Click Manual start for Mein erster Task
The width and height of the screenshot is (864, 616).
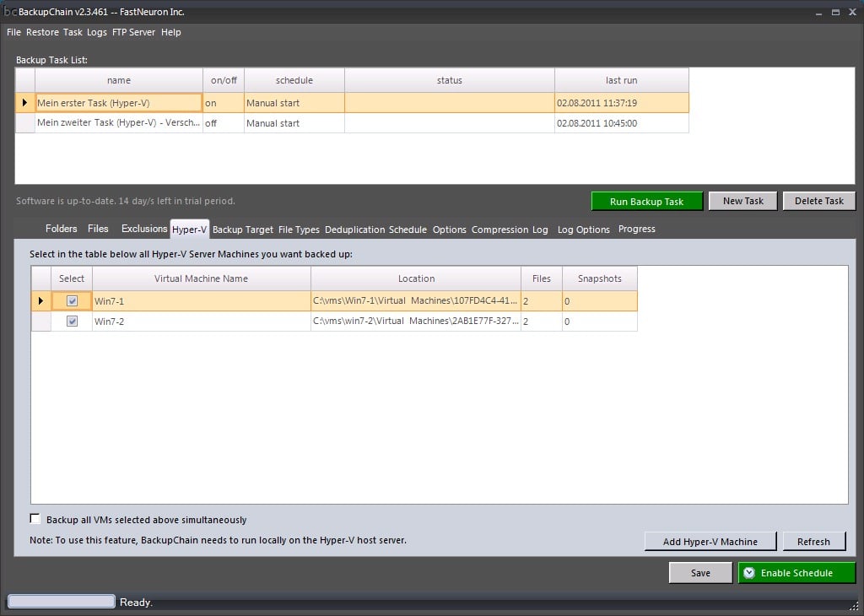[294, 103]
